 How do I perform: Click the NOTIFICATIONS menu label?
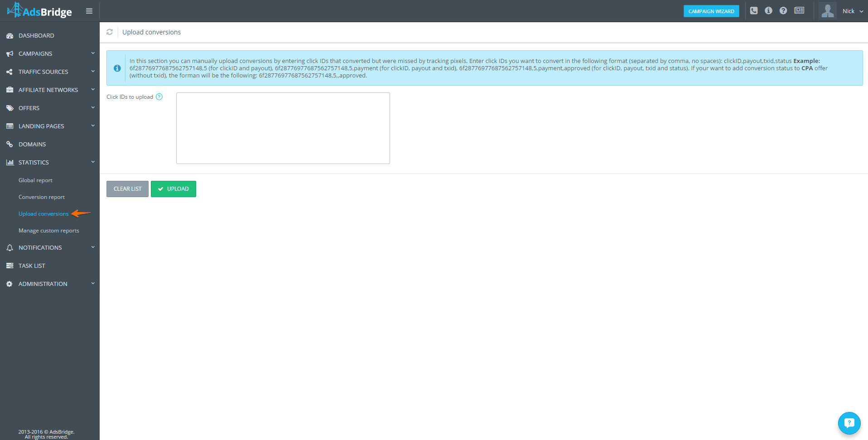click(x=40, y=248)
